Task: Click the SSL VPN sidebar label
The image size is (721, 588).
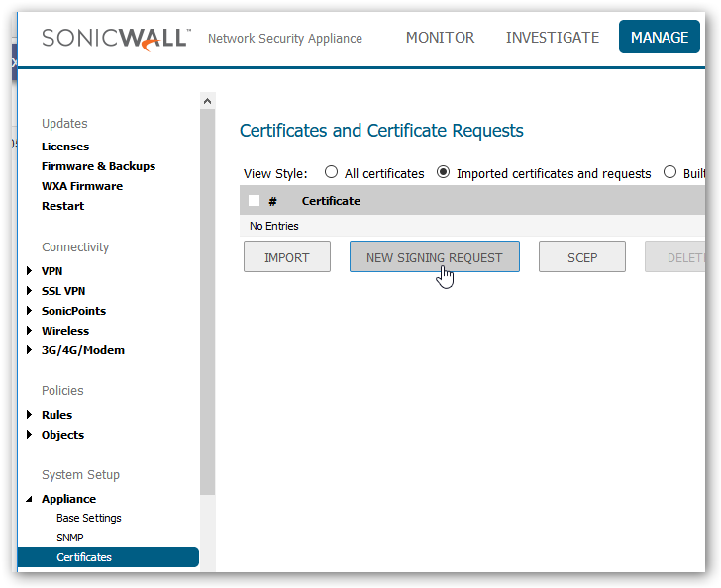Action: (x=63, y=291)
